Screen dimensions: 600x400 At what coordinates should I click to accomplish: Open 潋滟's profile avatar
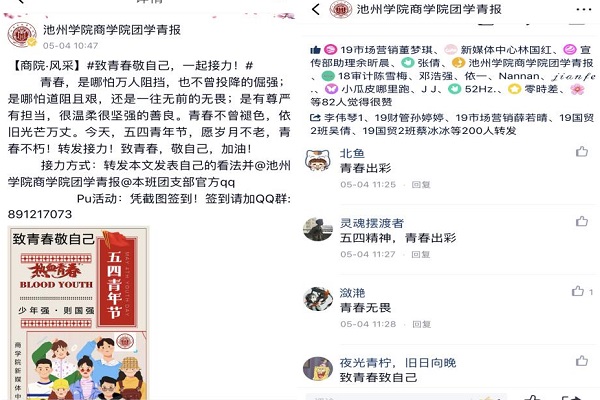pyautogui.click(x=318, y=299)
